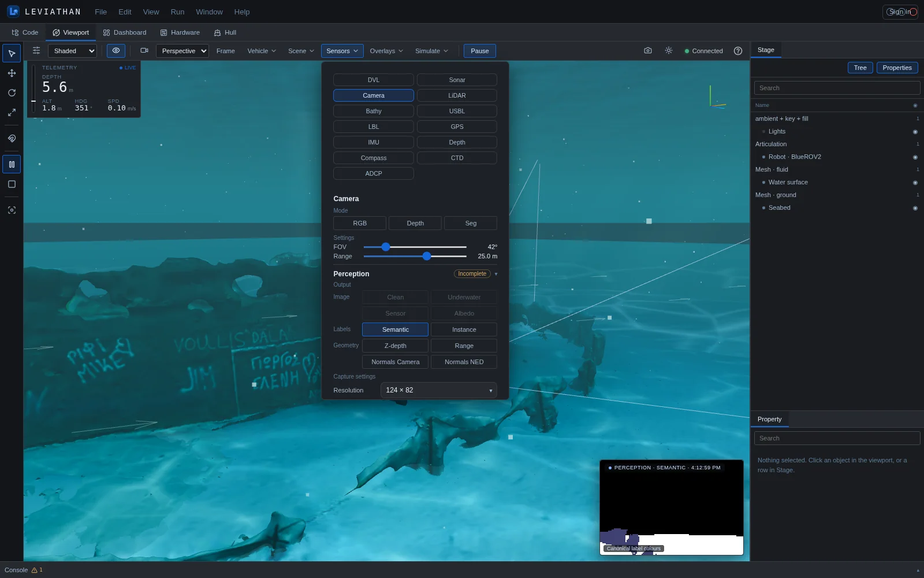Click the console warning icon

[35, 570]
